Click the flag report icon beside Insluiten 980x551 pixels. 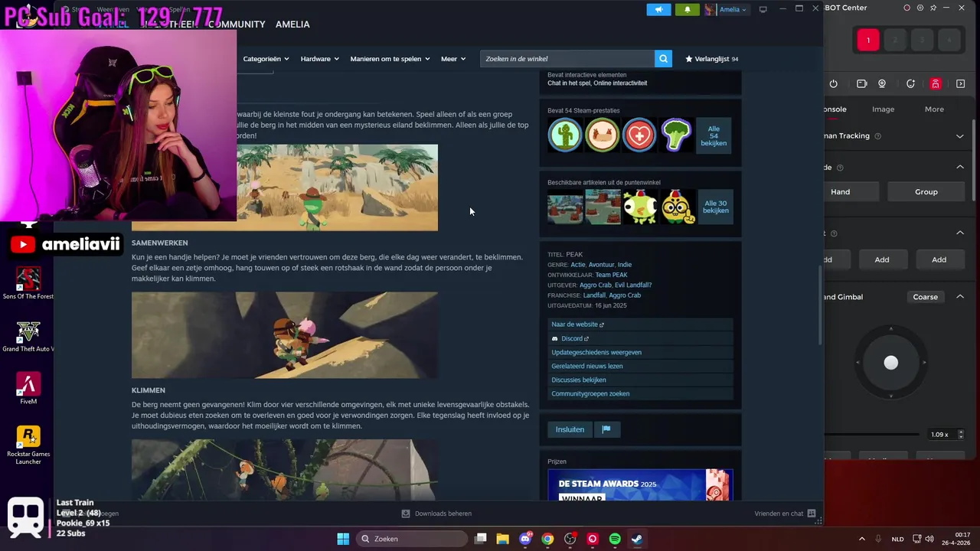point(606,429)
